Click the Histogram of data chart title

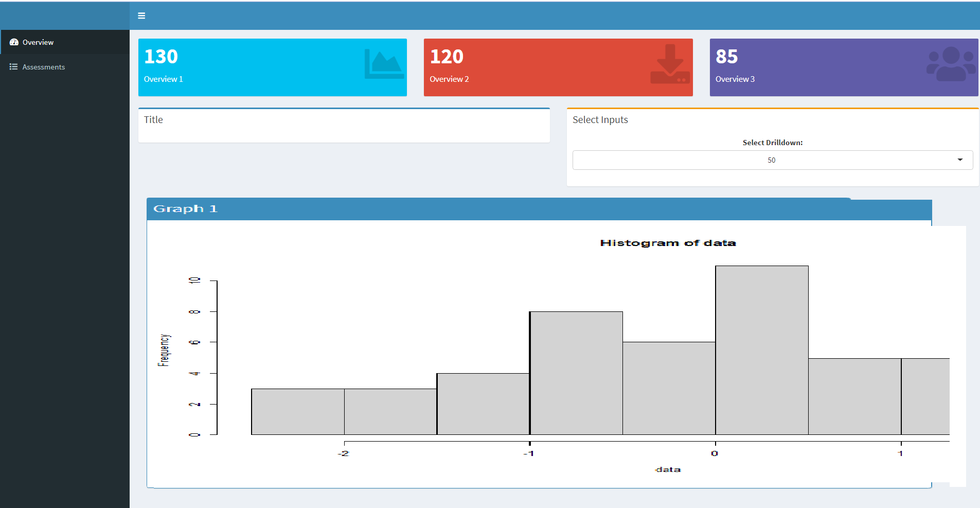tap(668, 243)
